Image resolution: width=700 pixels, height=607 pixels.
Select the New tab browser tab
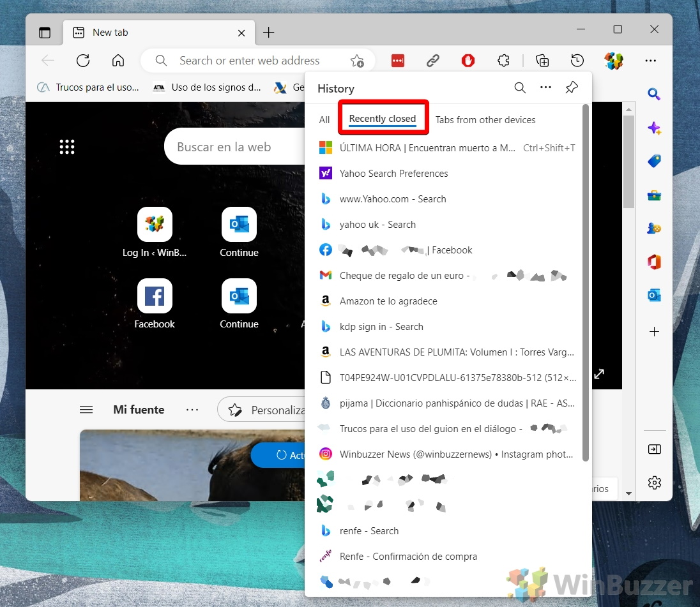[158, 33]
